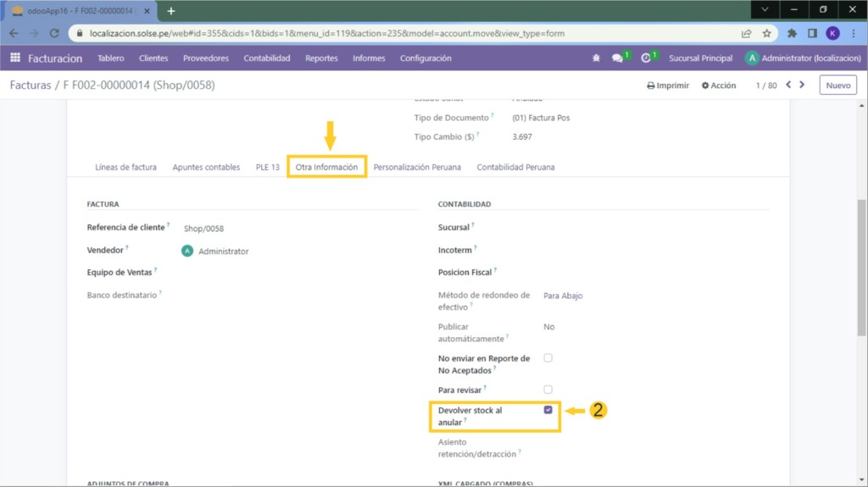The width and height of the screenshot is (868, 487).
Task: Reload the browser page
Action: 53,34
